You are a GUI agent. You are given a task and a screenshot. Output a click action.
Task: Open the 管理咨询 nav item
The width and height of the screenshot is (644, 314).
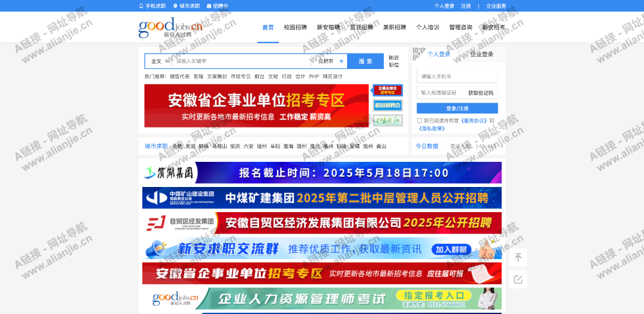(460, 28)
